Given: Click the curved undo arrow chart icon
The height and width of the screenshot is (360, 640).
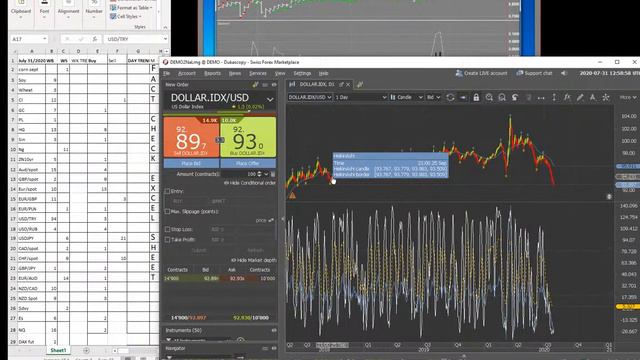Looking at the screenshot, I should click(515, 98).
